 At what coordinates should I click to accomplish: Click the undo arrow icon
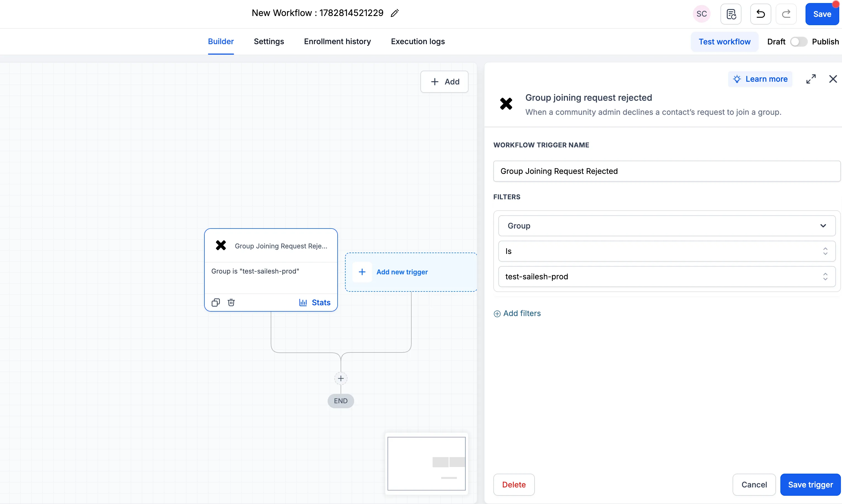(x=761, y=14)
